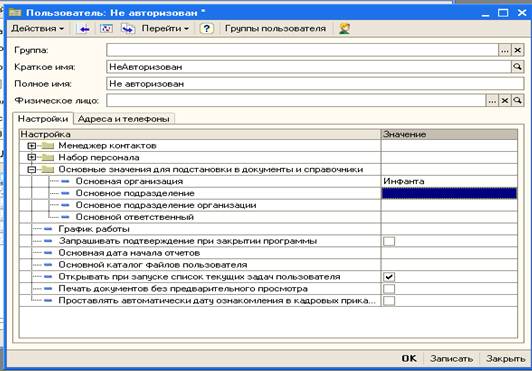The image size is (532, 371).
Task: Open selection ellipsis for Группа field
Action: 505,50
